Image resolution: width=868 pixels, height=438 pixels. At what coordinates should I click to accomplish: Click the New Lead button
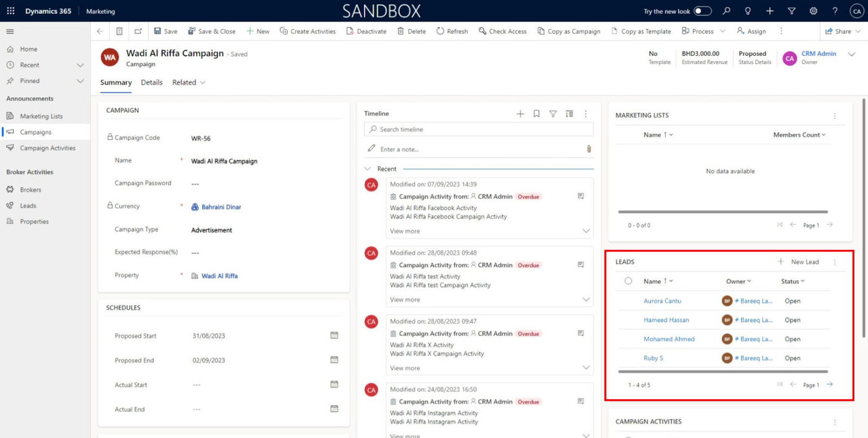click(x=799, y=262)
